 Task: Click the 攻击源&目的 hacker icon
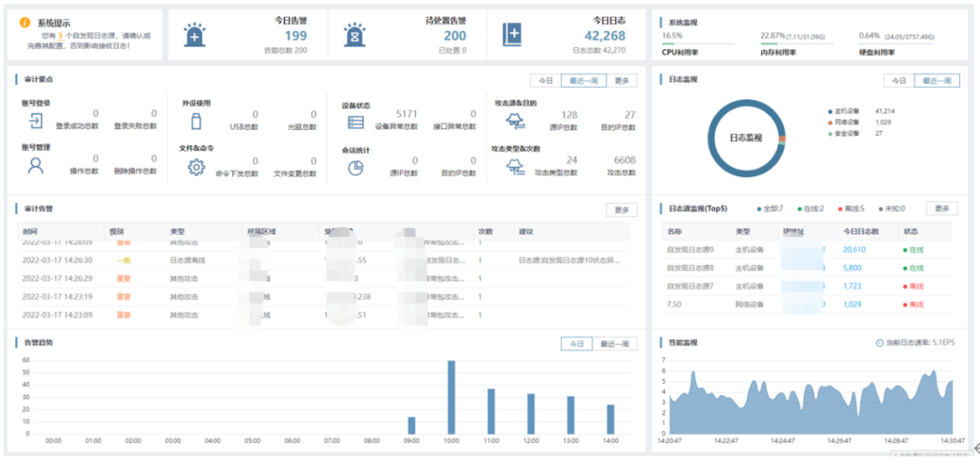[x=515, y=121]
